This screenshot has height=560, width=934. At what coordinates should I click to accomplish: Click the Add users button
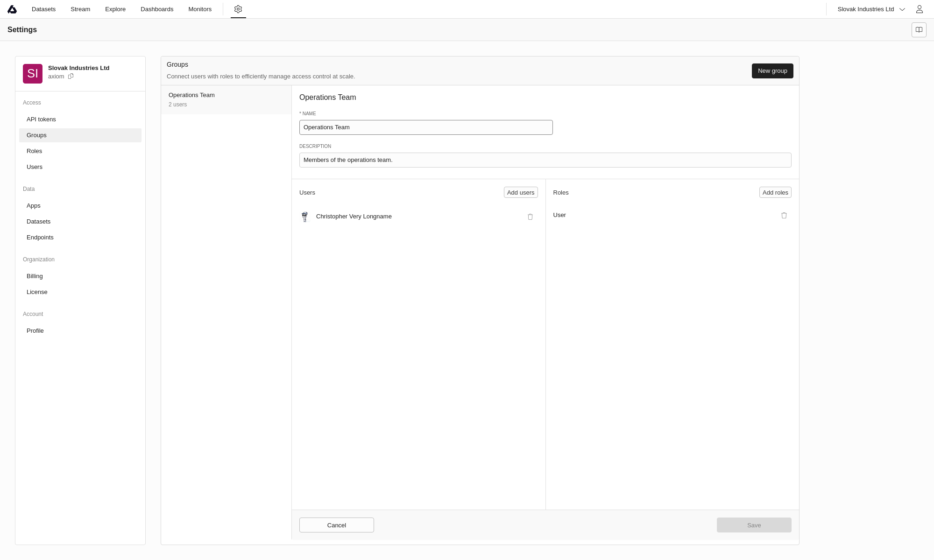pos(520,193)
